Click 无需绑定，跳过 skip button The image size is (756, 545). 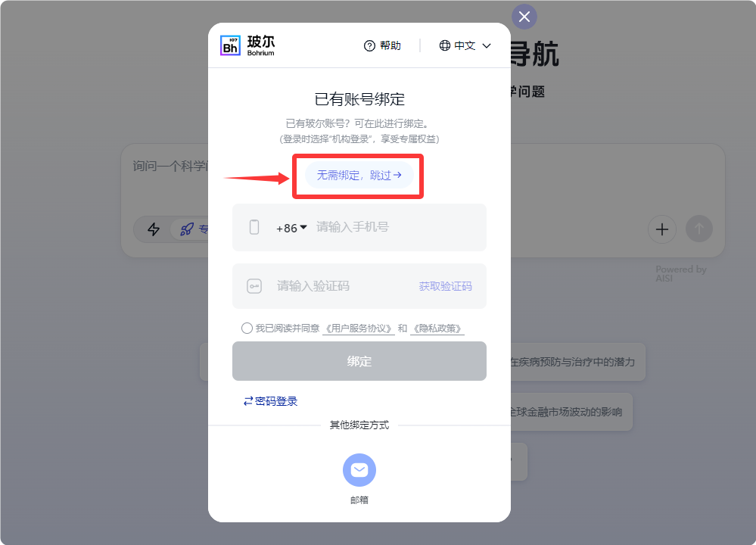[x=359, y=175]
